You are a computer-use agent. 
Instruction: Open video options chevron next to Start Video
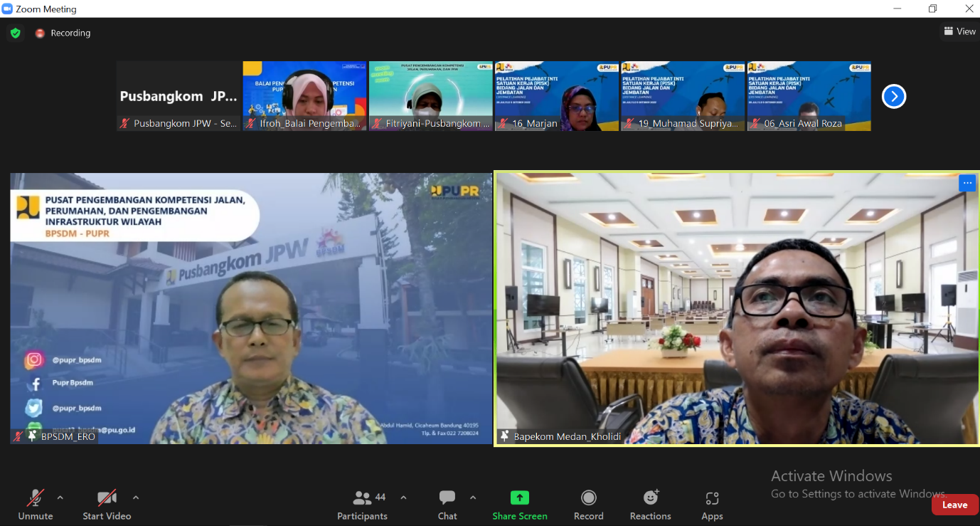(x=135, y=498)
